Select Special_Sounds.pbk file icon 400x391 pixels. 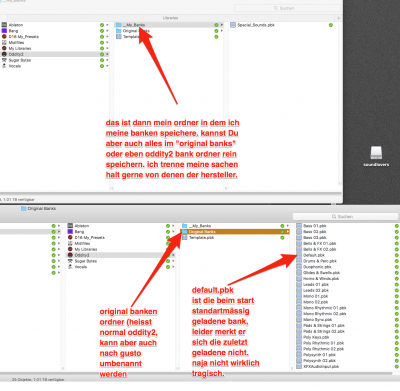(233, 25)
